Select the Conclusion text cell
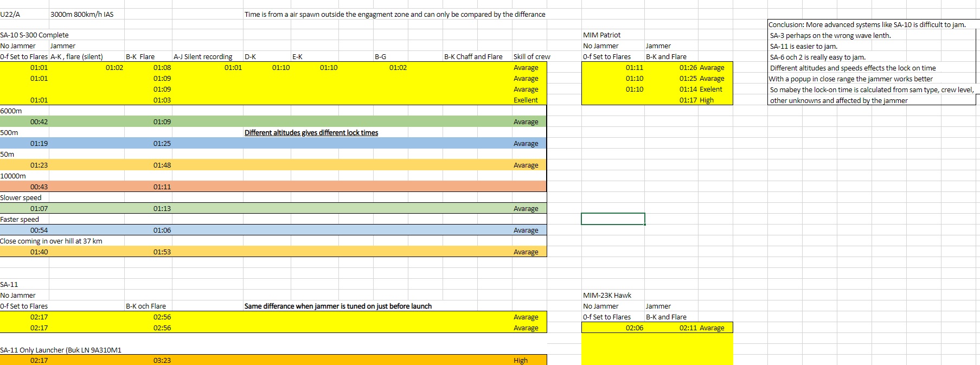980x365 pixels. [x=867, y=24]
